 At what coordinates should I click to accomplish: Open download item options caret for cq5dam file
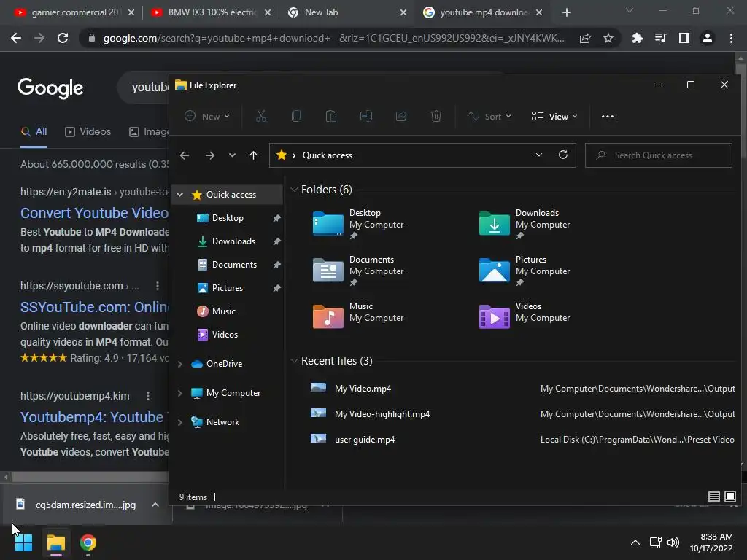click(155, 505)
